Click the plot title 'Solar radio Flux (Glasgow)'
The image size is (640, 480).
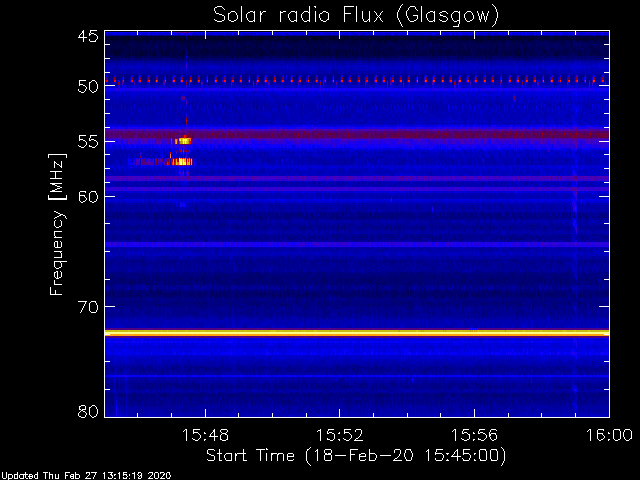[x=356, y=16]
